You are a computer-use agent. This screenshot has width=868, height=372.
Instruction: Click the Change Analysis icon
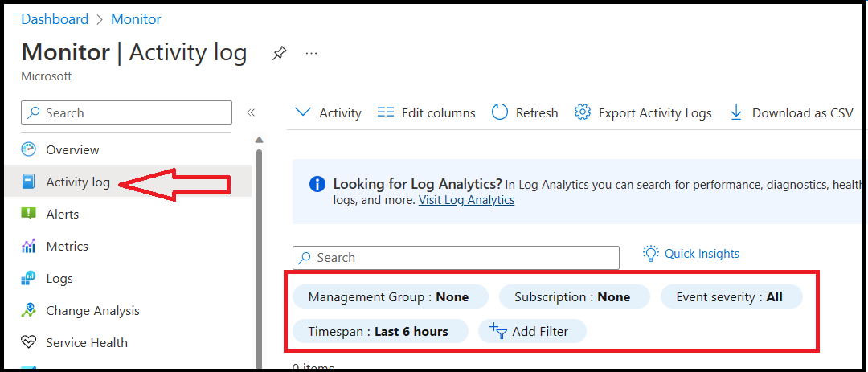tap(28, 310)
